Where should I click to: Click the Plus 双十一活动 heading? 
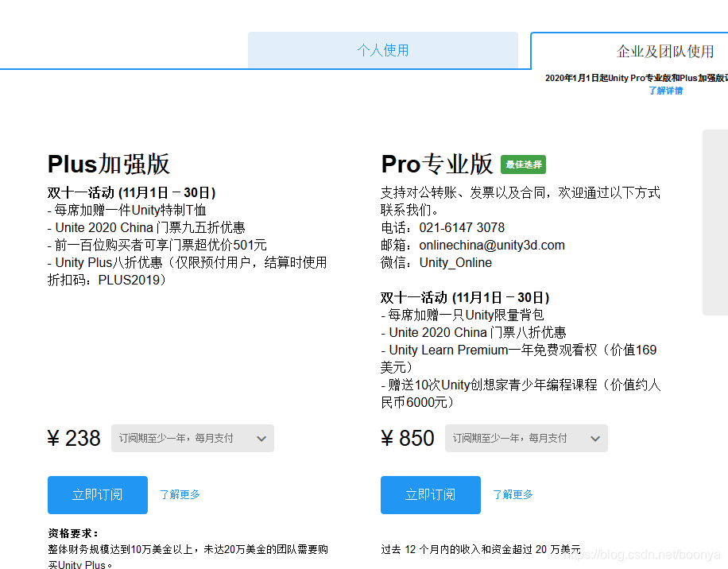click(131, 192)
